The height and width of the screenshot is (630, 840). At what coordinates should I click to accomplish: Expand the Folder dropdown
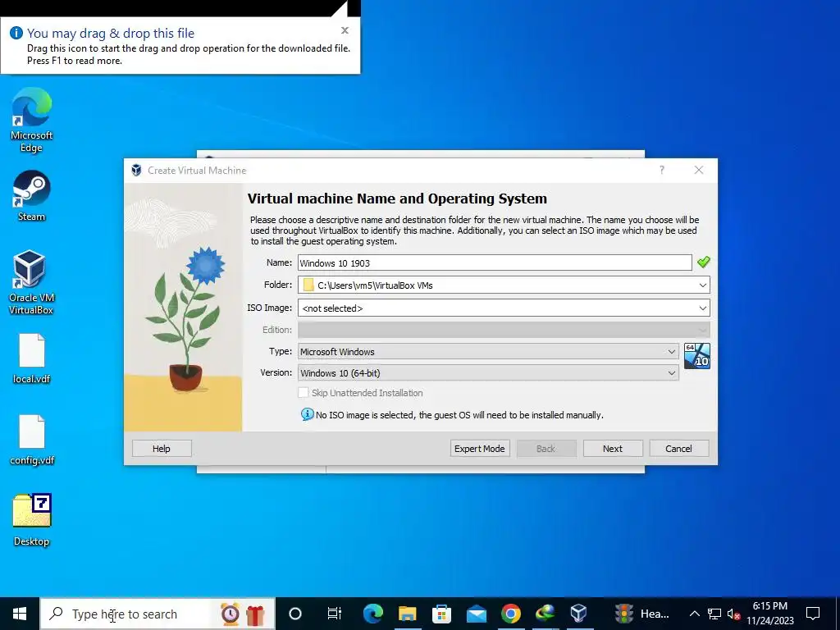pyautogui.click(x=702, y=285)
